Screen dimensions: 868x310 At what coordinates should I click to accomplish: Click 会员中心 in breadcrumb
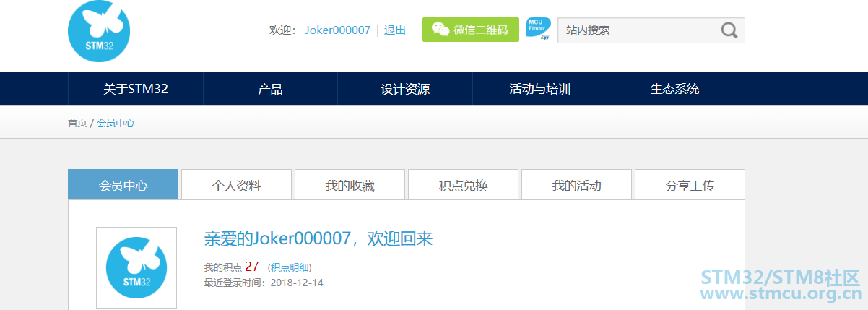(x=116, y=123)
